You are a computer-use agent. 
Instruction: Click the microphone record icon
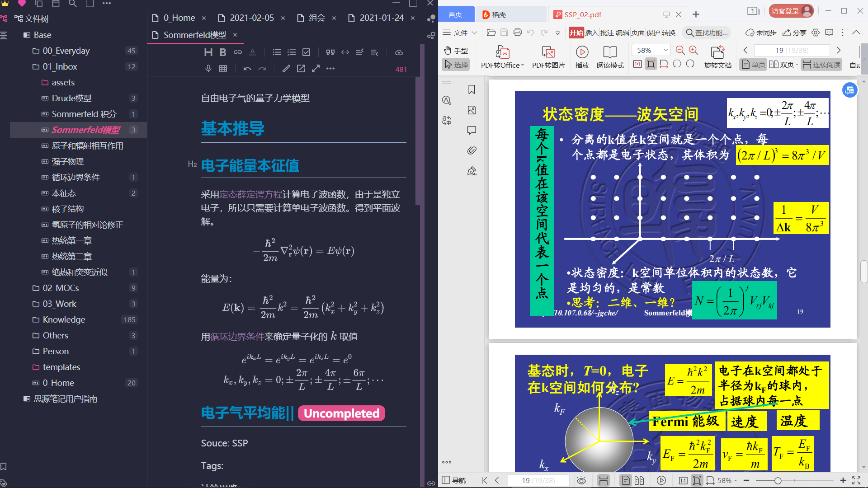click(x=208, y=69)
